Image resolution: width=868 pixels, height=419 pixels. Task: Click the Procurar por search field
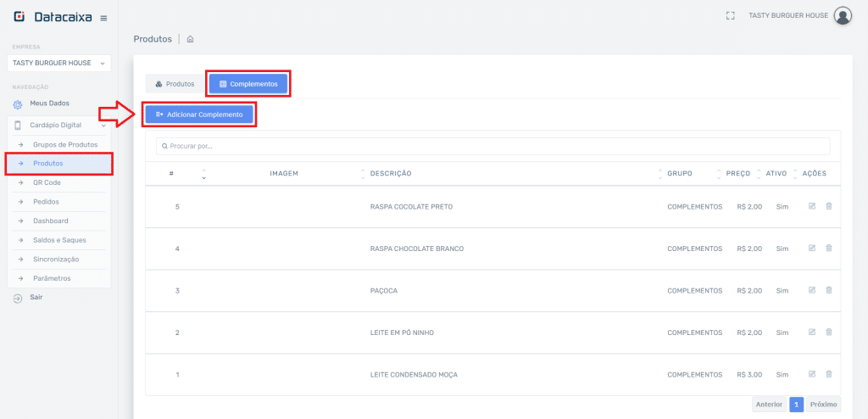click(x=492, y=146)
